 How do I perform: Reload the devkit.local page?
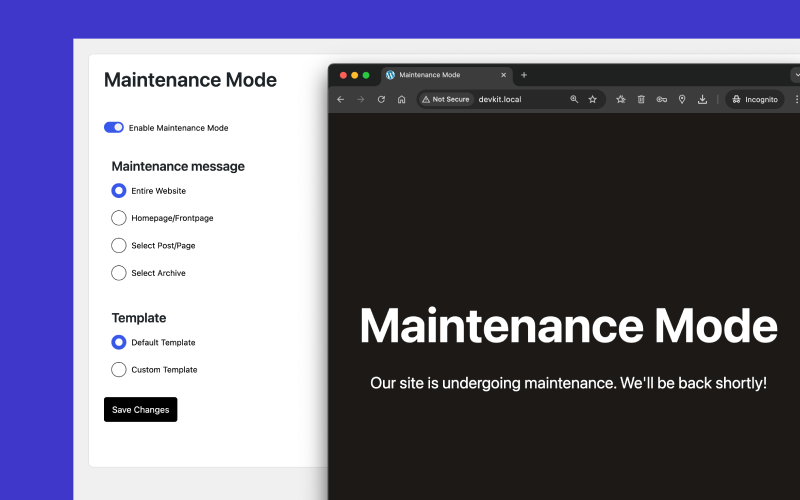[381, 99]
